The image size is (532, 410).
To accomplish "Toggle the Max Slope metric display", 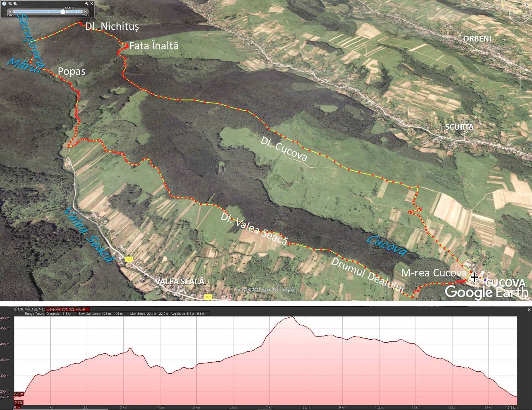I will pos(149,314).
